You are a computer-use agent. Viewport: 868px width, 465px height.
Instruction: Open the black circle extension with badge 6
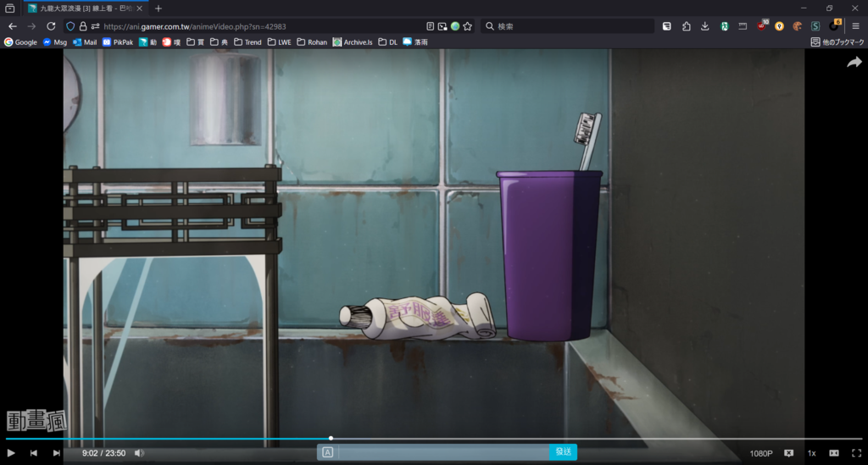coord(835,25)
